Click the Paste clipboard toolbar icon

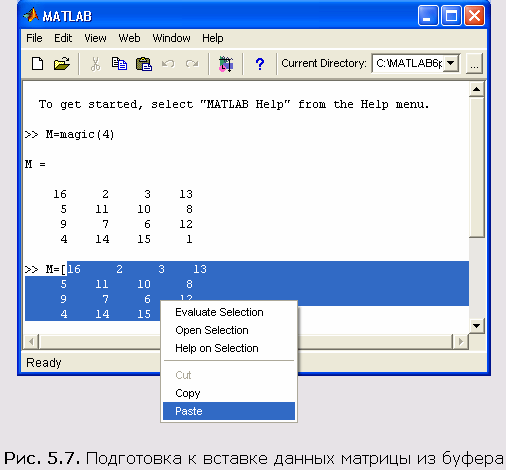coord(144,64)
